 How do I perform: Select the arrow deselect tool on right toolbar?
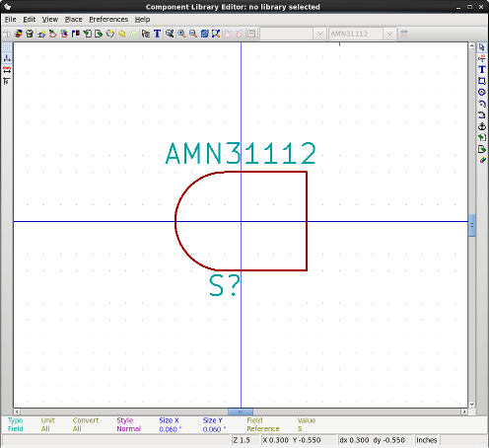[482, 47]
